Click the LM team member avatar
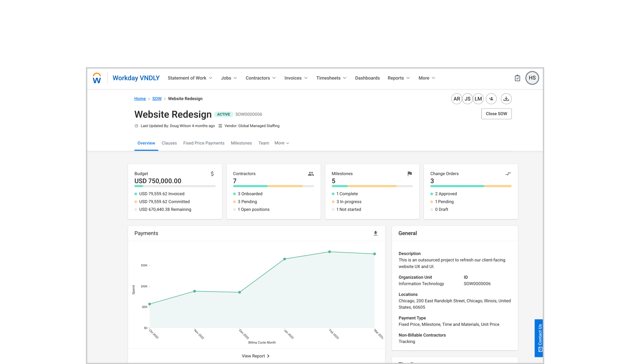The width and height of the screenshot is (631, 364). pyautogui.click(x=478, y=99)
